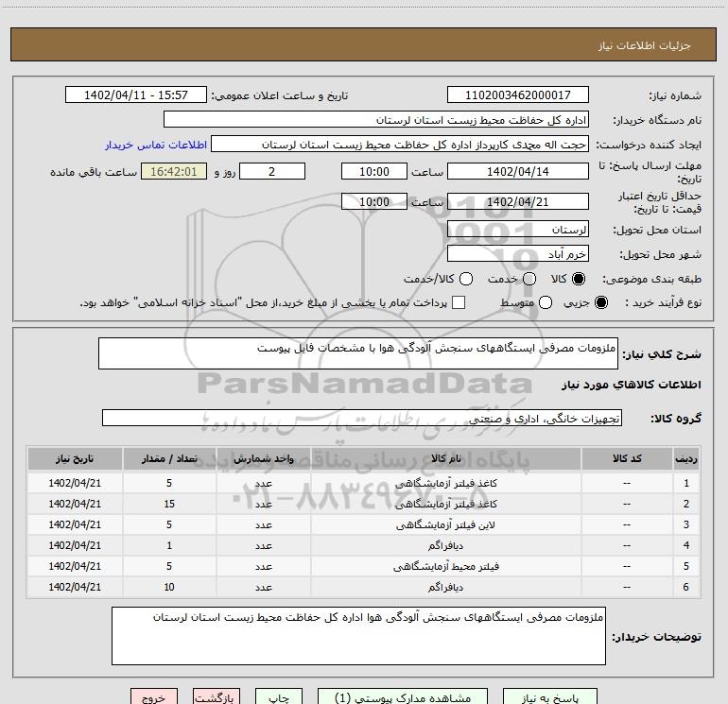Viewport: 728px width, 704px height.
Task: Click quantity 15 in row 2
Action: coord(169,504)
